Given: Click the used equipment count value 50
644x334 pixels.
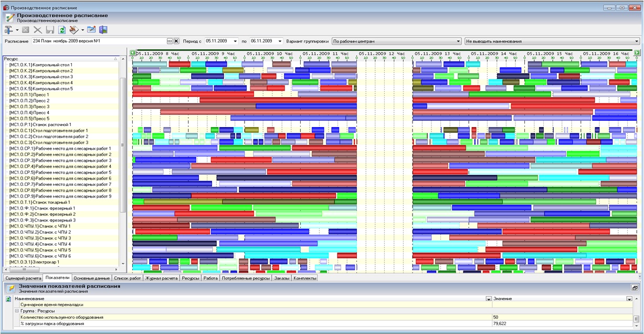Looking at the screenshot, I should coord(496,317).
